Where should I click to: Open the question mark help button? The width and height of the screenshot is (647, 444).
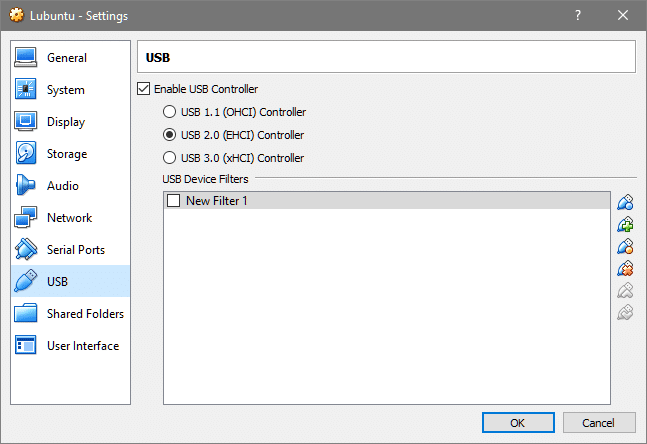578,15
